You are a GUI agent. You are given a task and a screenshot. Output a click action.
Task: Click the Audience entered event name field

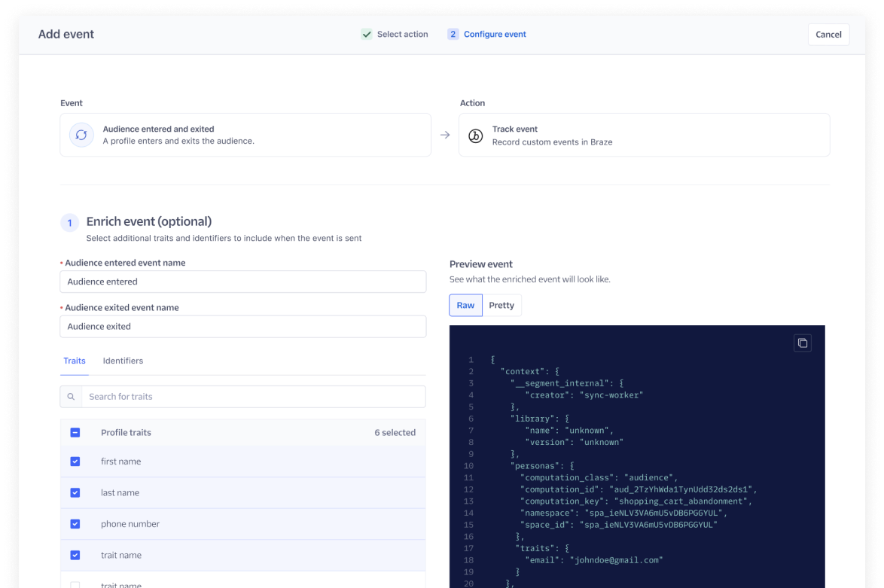[243, 282]
